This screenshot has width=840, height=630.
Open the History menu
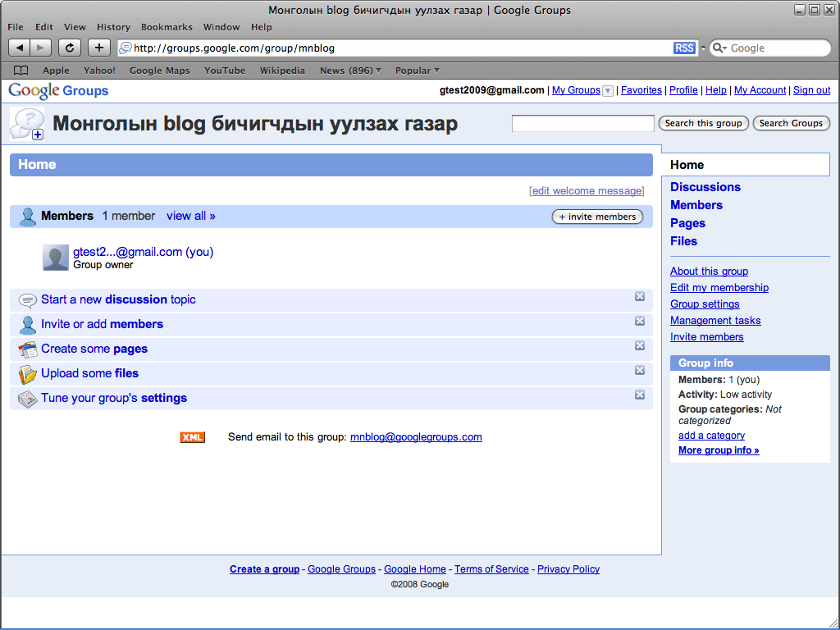pos(113,27)
